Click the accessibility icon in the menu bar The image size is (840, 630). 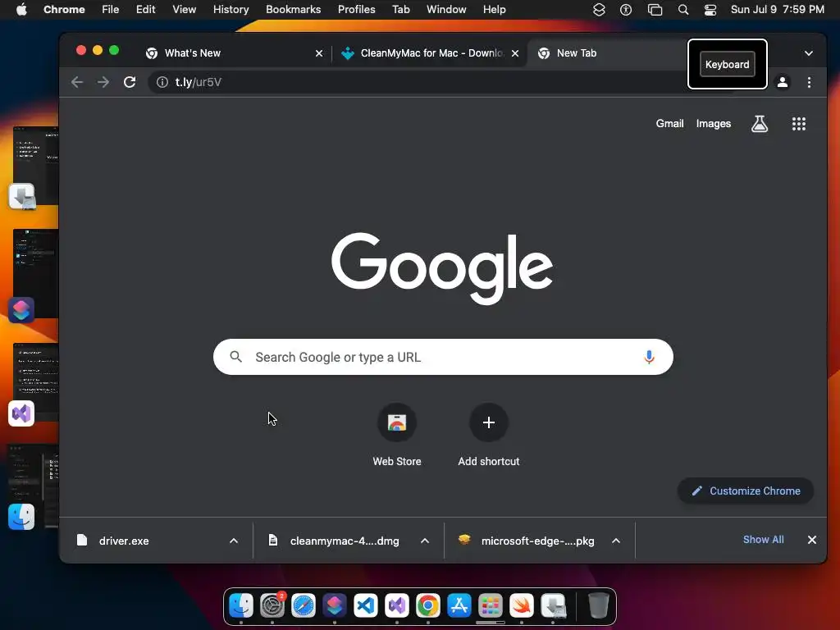coord(626,10)
